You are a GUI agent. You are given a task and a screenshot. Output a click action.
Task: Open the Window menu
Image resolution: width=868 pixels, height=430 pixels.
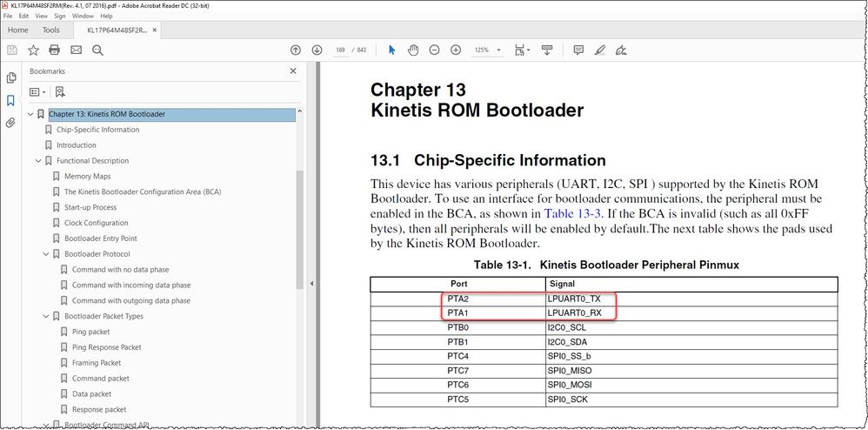pos(83,16)
